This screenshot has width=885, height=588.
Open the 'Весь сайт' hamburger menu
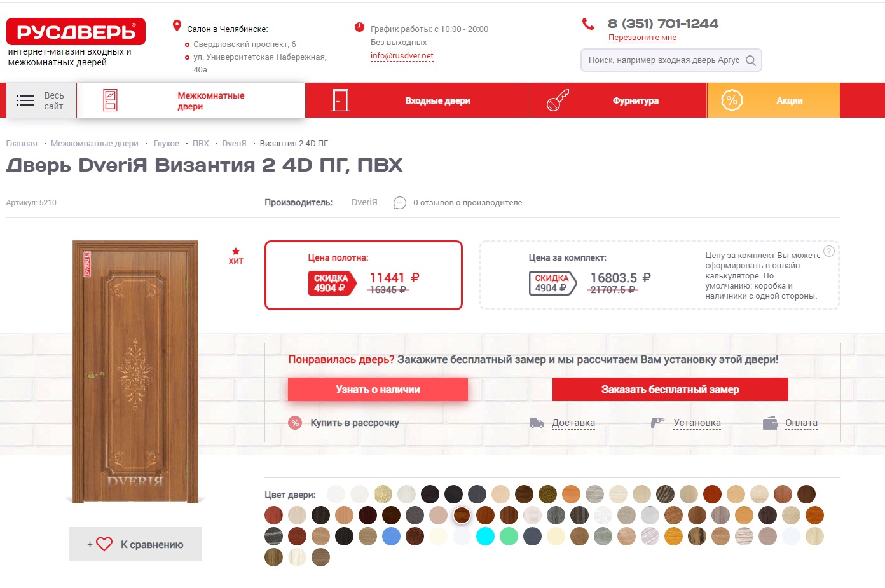[x=41, y=100]
